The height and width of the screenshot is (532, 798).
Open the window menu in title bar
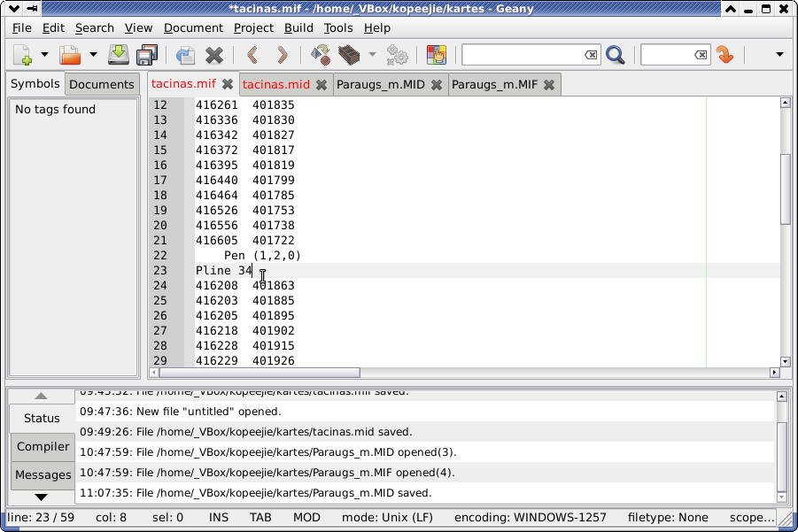(14, 9)
